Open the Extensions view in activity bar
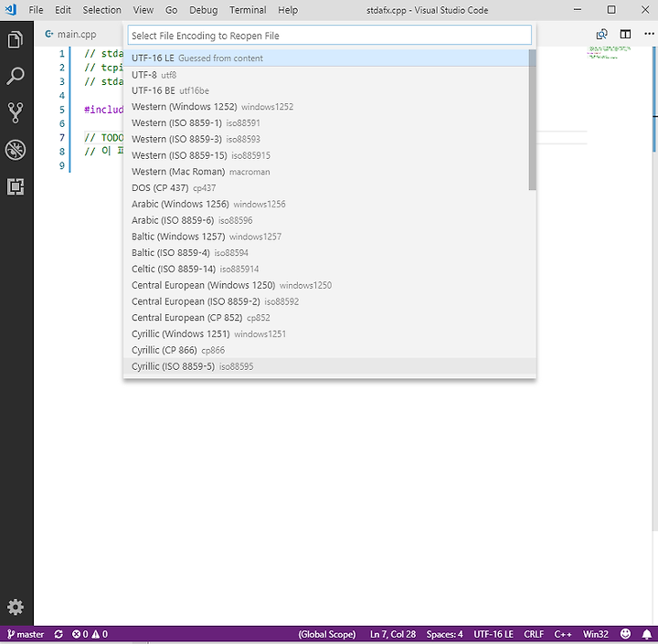The image size is (658, 644). point(16,186)
